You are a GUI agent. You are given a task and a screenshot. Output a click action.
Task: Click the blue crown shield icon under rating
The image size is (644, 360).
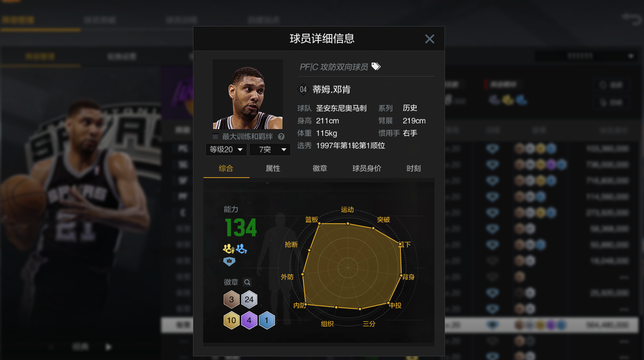point(229,262)
